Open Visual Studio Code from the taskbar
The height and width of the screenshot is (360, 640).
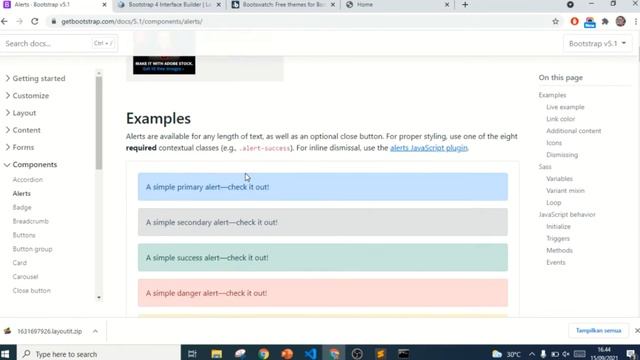click(311, 354)
